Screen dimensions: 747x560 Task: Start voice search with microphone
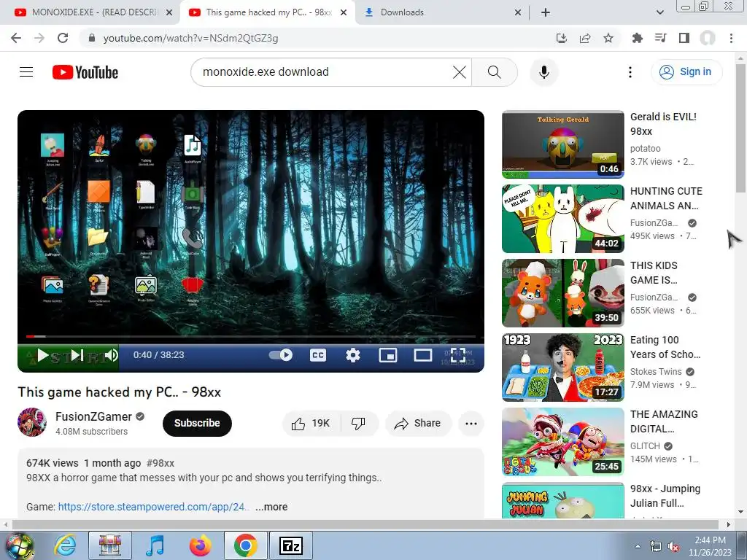click(543, 72)
